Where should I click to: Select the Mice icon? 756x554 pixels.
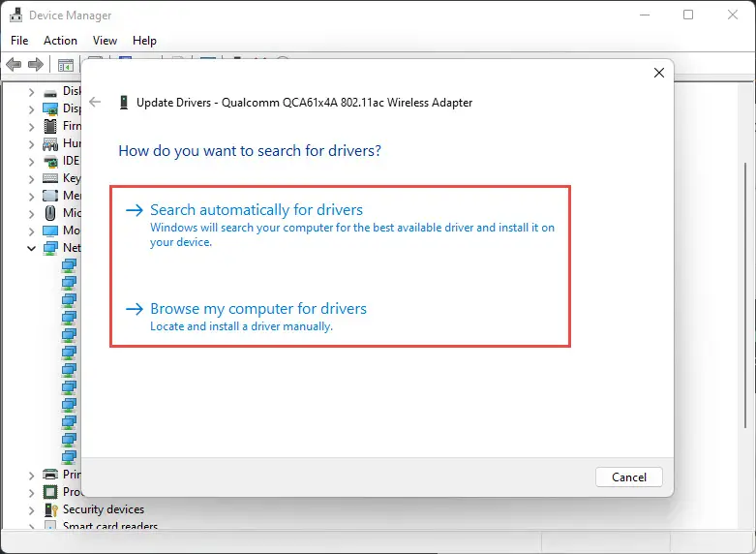pyautogui.click(x=50, y=213)
